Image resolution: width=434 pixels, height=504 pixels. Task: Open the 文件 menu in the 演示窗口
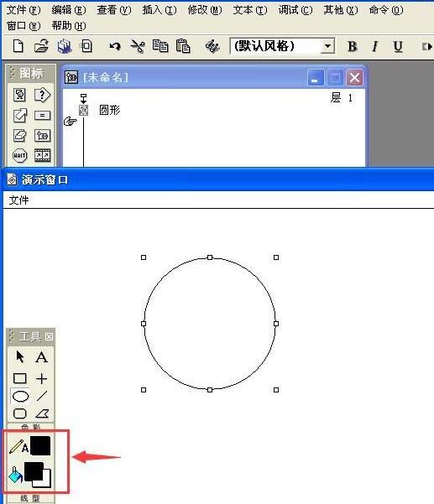(x=19, y=200)
